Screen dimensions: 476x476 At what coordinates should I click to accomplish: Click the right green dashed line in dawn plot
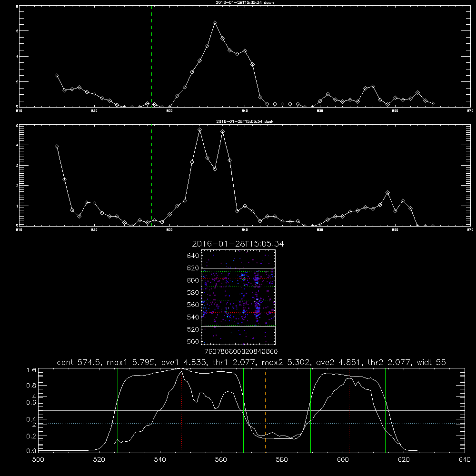[263, 56]
